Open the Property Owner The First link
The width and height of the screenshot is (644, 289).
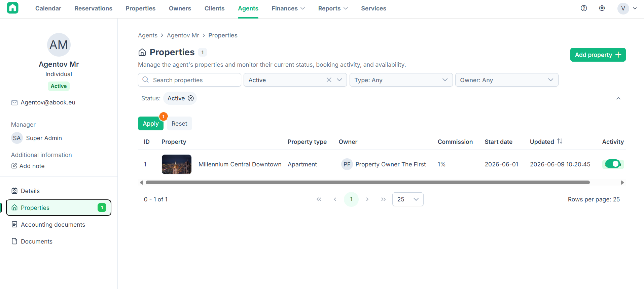point(391,164)
